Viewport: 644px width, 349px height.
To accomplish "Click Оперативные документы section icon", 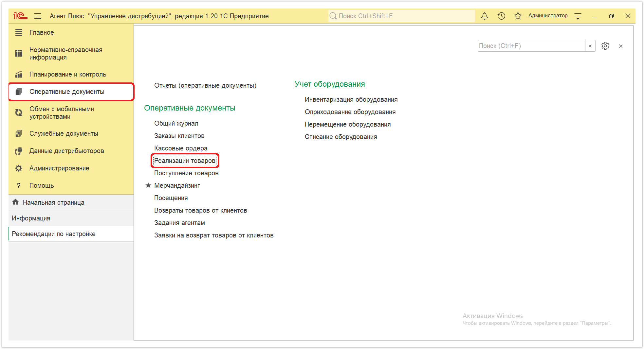I will click(19, 92).
